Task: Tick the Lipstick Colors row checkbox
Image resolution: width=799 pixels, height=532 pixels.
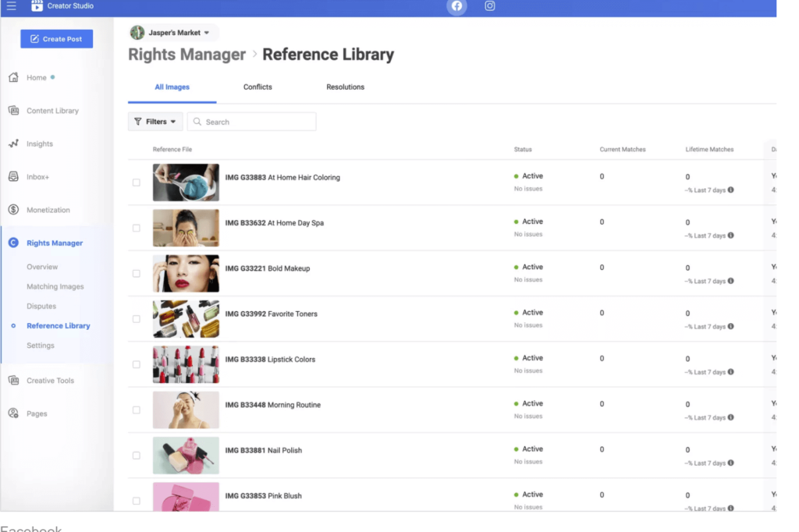Action: (x=137, y=364)
